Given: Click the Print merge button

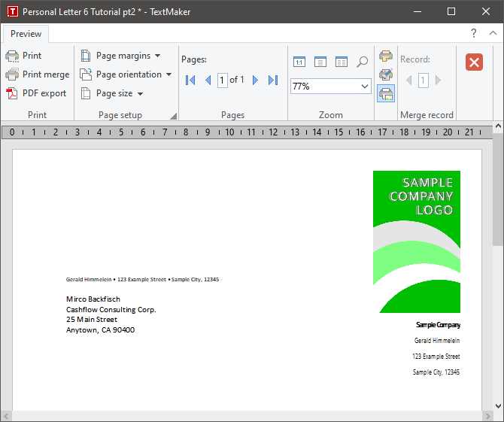Looking at the screenshot, I should [38, 74].
